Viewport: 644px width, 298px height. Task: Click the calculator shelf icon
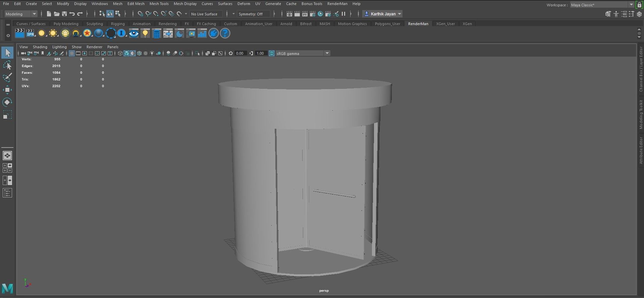(156, 33)
